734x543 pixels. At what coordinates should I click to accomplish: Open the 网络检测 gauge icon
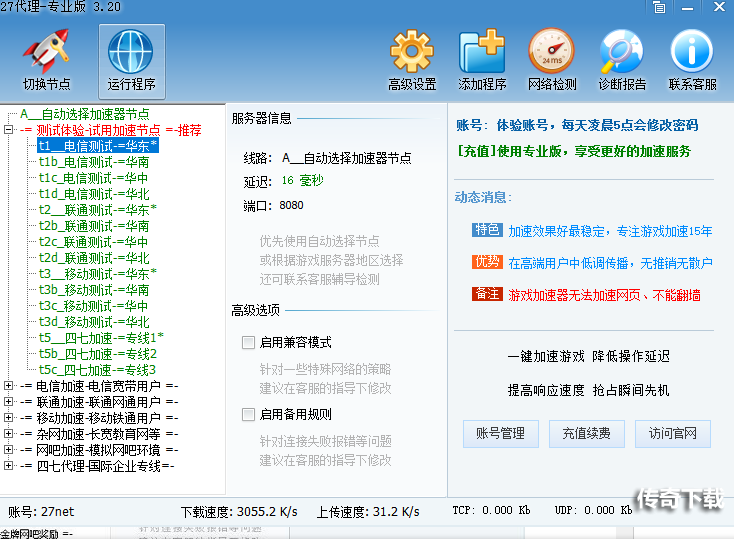click(552, 51)
